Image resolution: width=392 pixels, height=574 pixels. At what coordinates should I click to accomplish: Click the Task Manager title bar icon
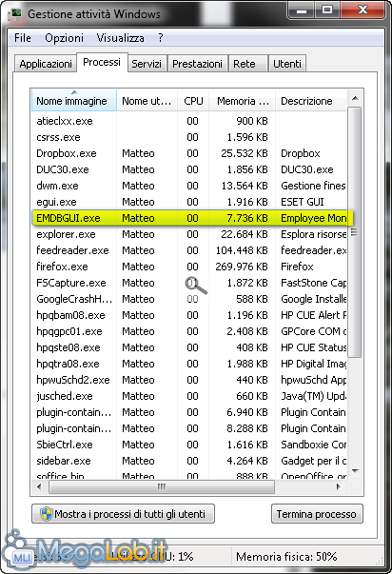15,14
